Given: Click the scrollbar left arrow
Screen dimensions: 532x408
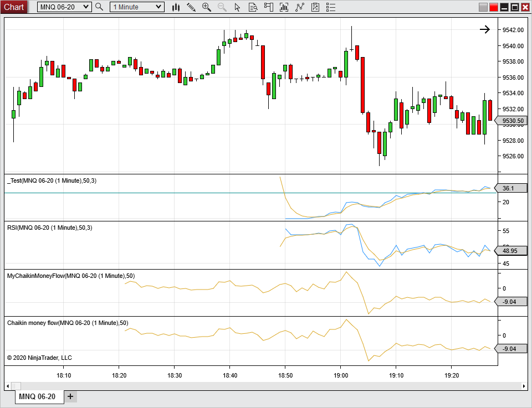Looking at the screenshot, I should pyautogui.click(x=7, y=386).
